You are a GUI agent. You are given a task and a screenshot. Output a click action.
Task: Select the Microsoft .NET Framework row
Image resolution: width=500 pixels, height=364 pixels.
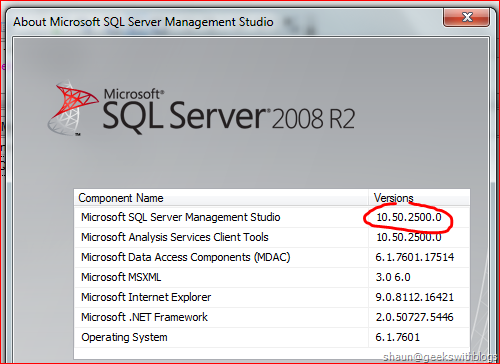tap(272, 317)
